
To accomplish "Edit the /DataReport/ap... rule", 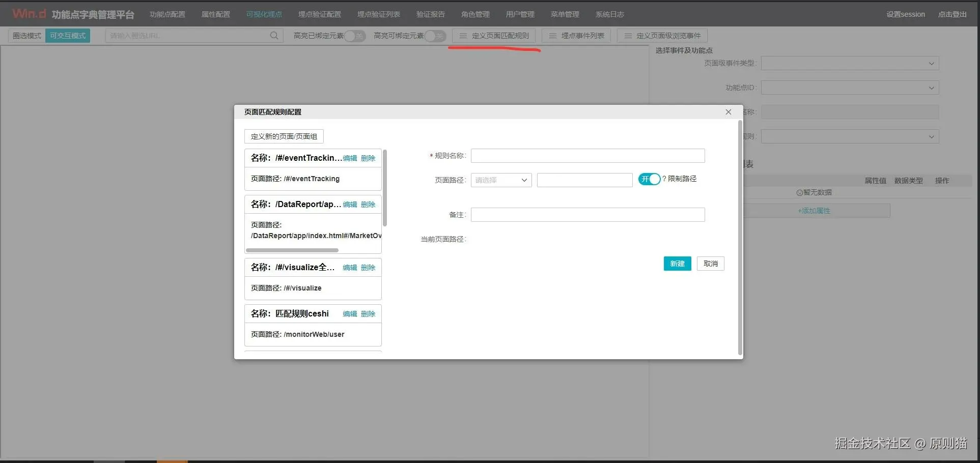I will click(x=350, y=205).
